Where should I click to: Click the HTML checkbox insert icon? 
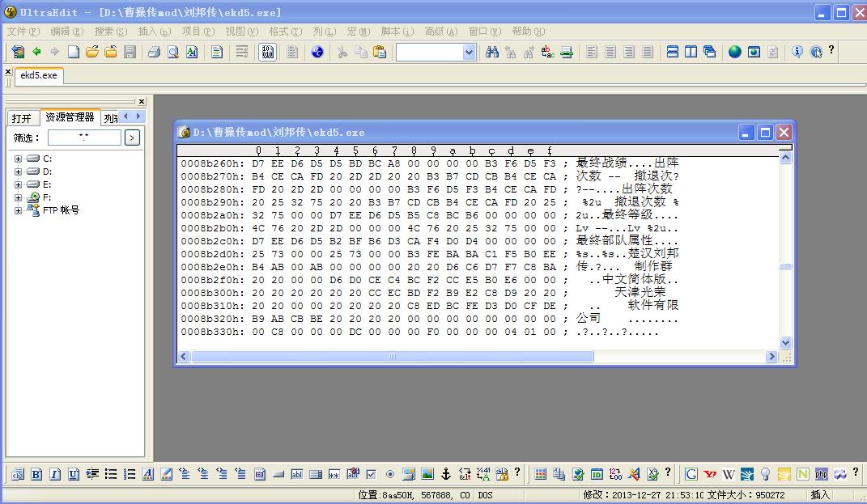pos(371,474)
